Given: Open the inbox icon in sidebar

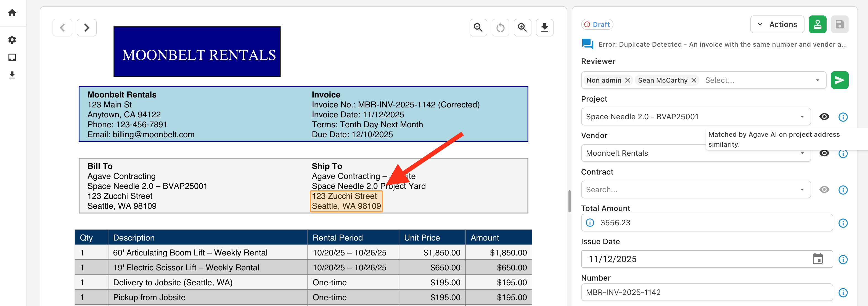Looking at the screenshot, I should pos(12,57).
